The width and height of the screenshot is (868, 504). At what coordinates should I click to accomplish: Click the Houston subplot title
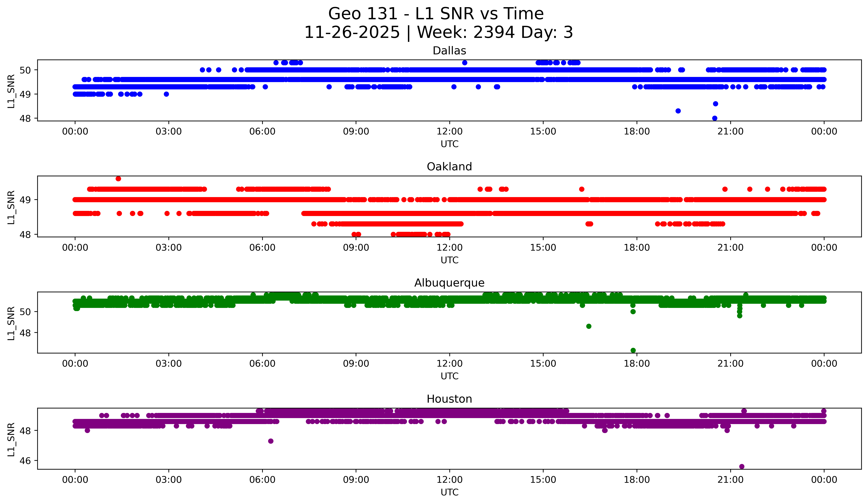click(x=449, y=399)
